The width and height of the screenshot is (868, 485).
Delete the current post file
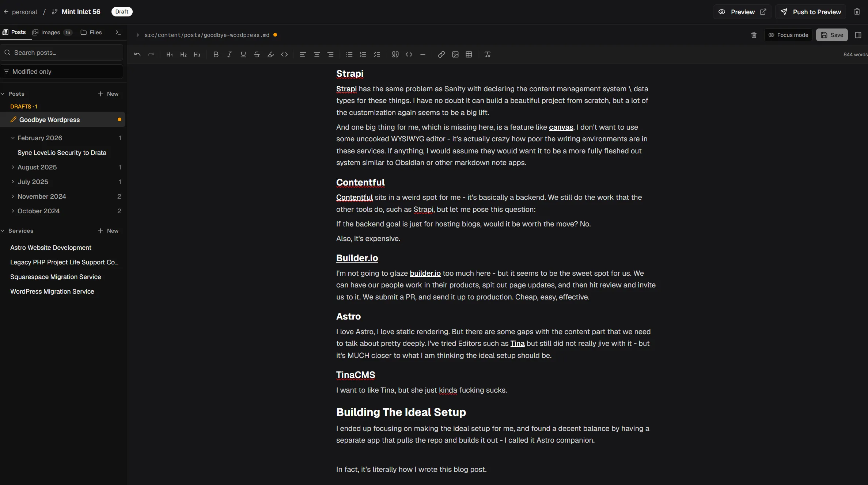click(x=754, y=35)
